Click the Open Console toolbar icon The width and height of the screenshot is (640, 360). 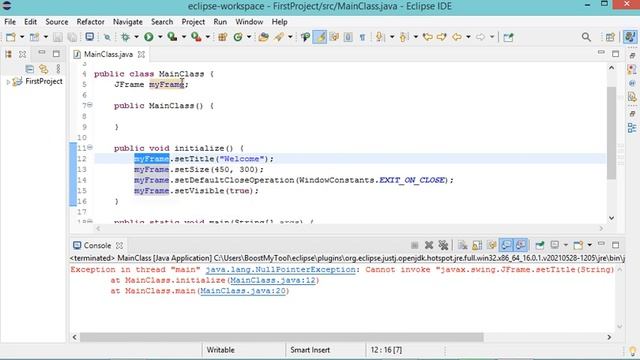pyautogui.click(x=578, y=245)
